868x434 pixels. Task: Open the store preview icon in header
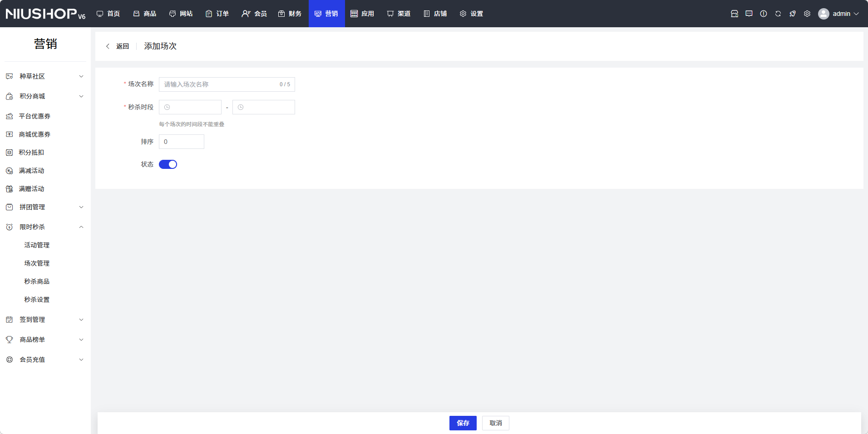click(x=735, y=14)
